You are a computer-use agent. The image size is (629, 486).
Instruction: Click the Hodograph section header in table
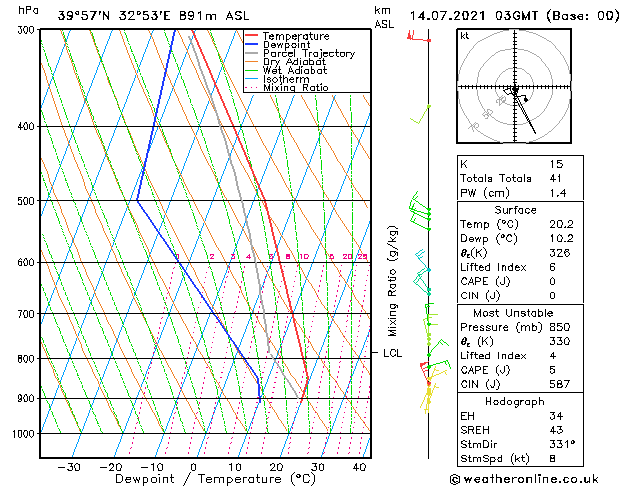coord(515,401)
